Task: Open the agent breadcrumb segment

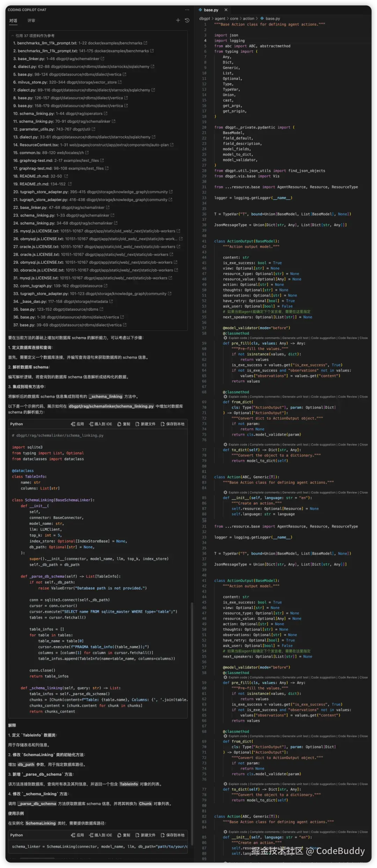Action: pos(220,19)
